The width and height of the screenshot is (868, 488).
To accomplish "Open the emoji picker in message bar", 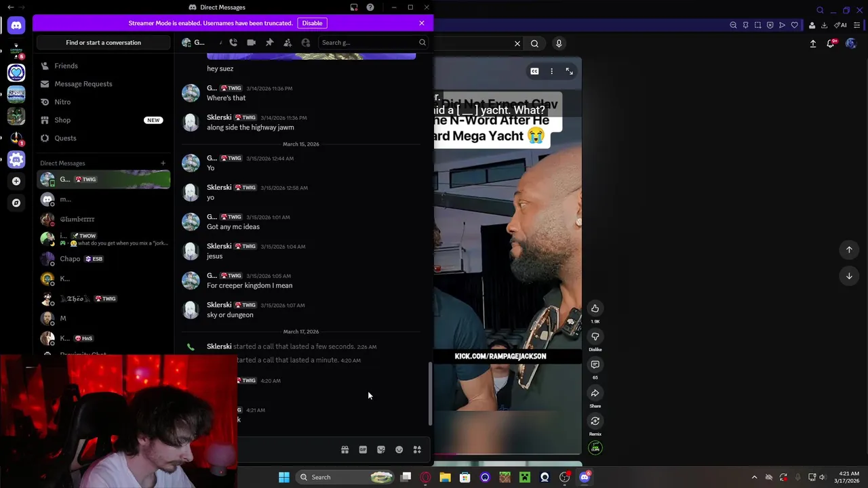I will pos(399,449).
